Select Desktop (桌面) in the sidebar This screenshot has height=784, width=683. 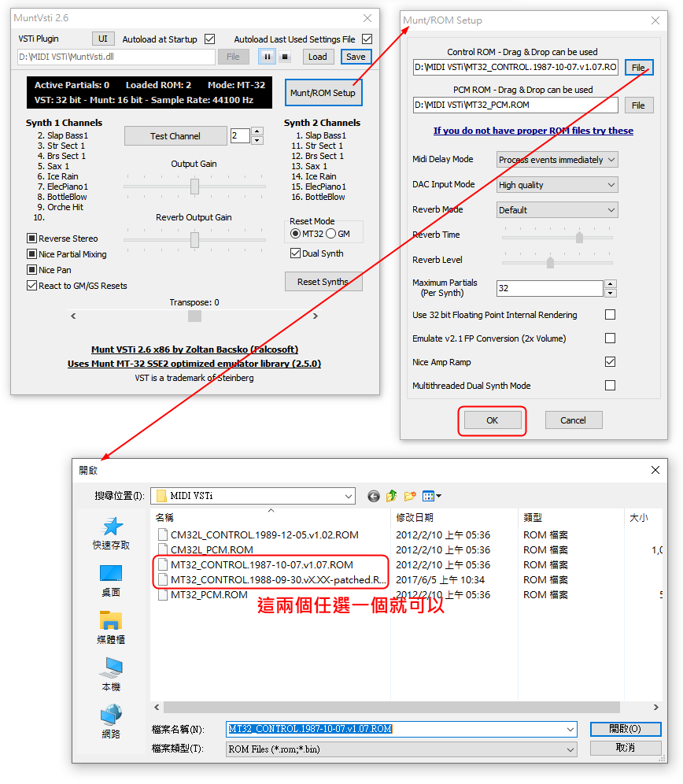(111, 580)
